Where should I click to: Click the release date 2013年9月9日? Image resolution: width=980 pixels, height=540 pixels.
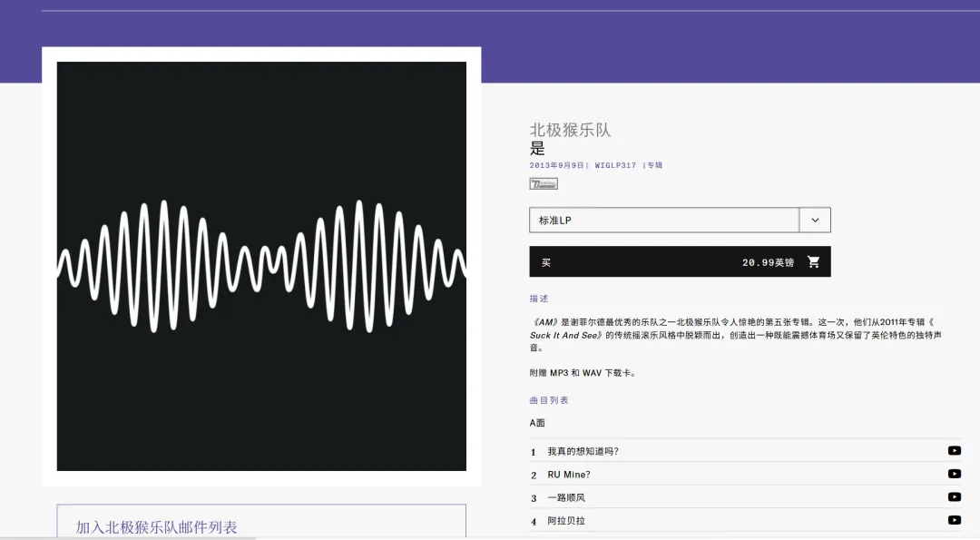(x=556, y=165)
